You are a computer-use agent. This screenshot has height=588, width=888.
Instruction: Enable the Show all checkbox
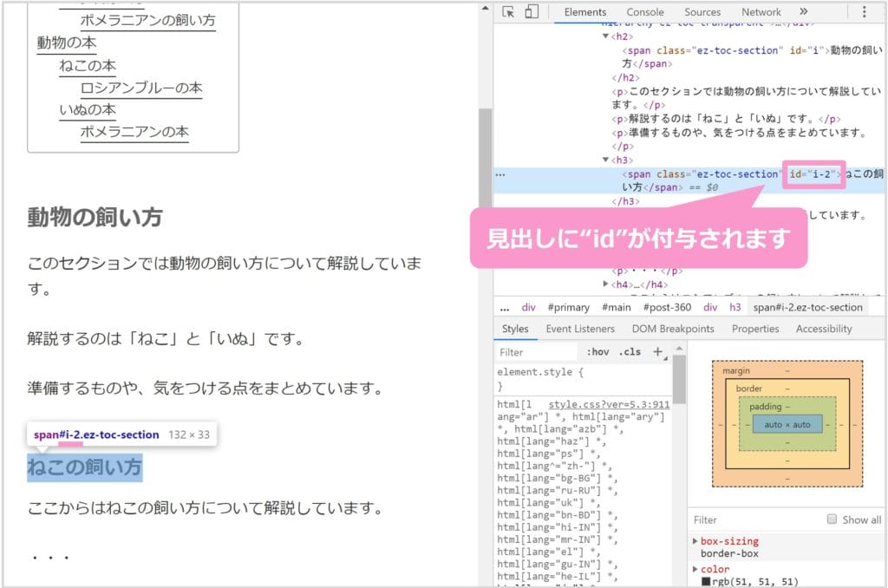[x=832, y=519]
